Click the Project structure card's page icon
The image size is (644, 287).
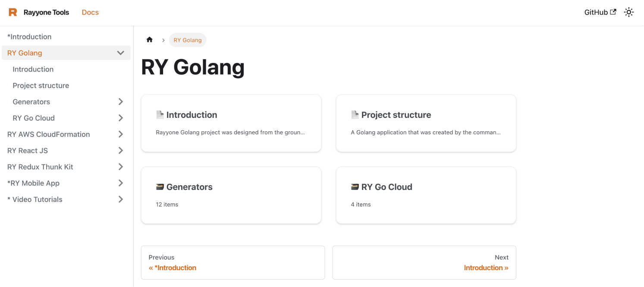pos(355,115)
